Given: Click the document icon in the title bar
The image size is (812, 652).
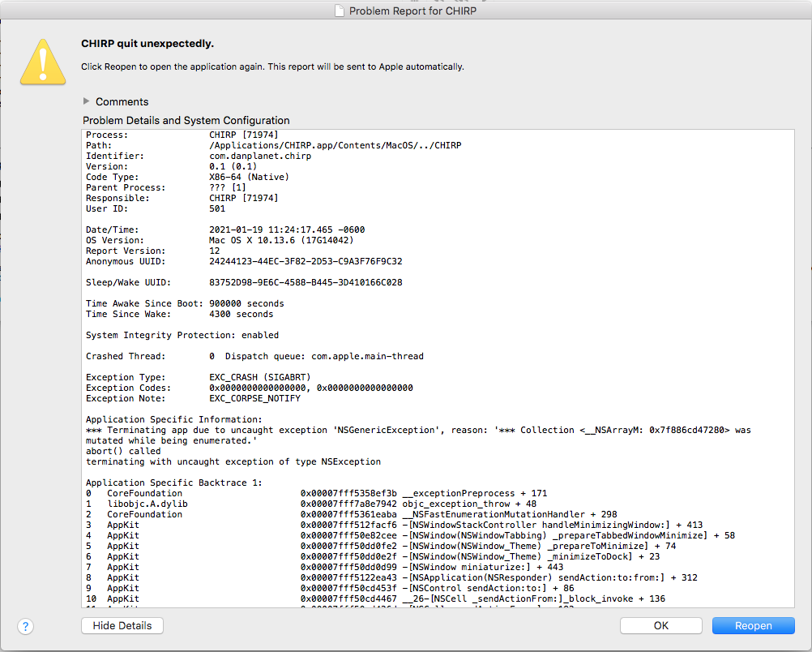Looking at the screenshot, I should click(x=340, y=11).
